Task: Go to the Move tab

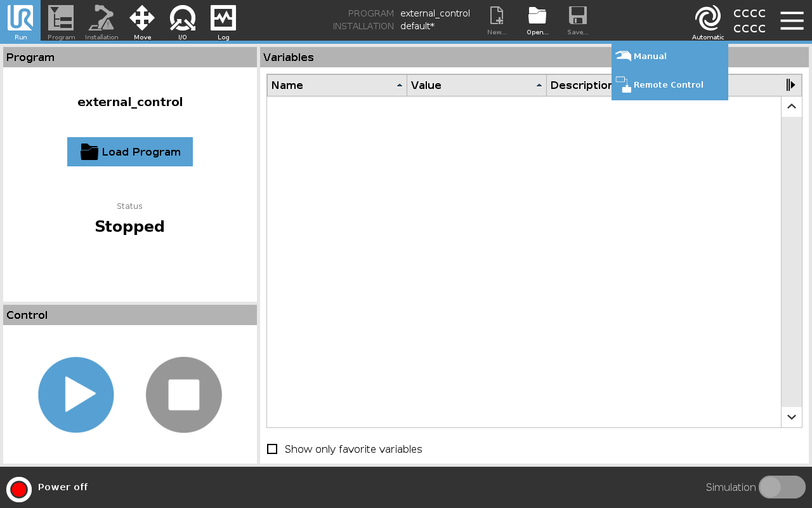Action: (x=142, y=20)
